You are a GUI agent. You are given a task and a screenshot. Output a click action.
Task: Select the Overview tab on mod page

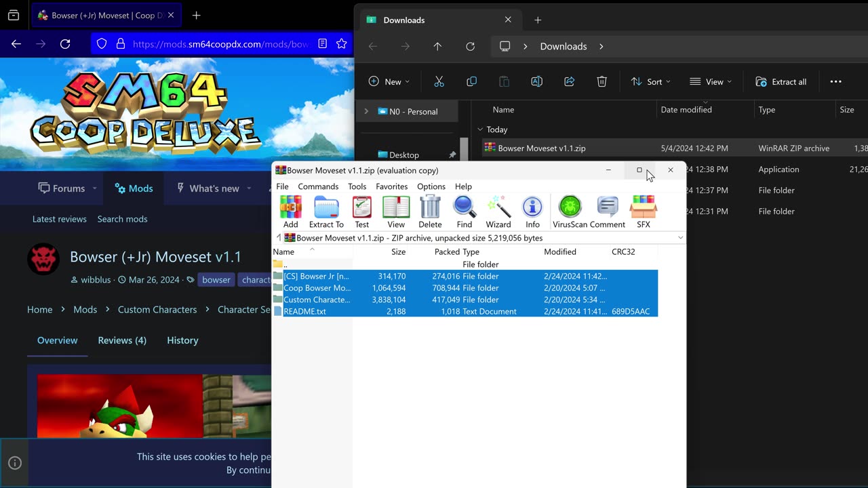pos(57,340)
